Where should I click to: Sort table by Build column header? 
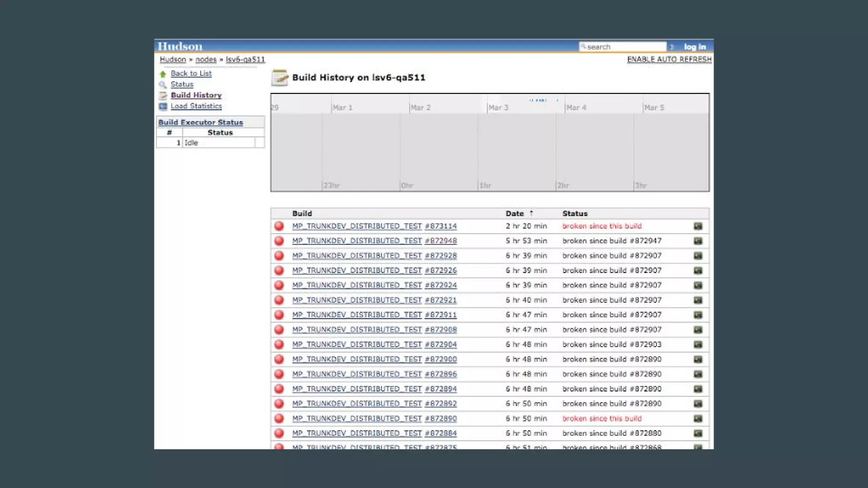coord(302,213)
